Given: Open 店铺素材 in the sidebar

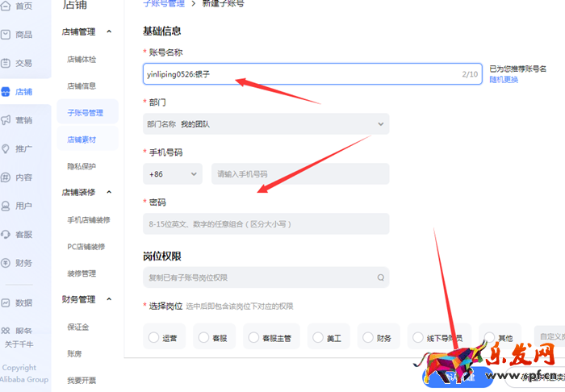Looking at the screenshot, I should pyautogui.click(x=82, y=140).
